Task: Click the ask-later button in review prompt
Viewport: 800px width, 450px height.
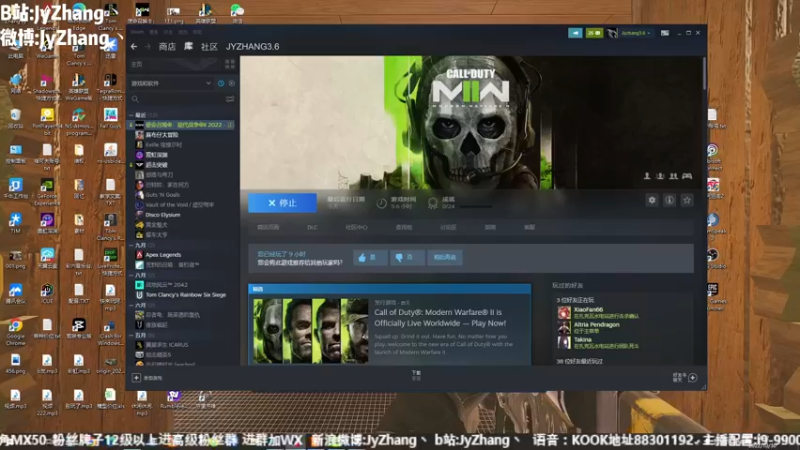Action: pyautogui.click(x=445, y=258)
